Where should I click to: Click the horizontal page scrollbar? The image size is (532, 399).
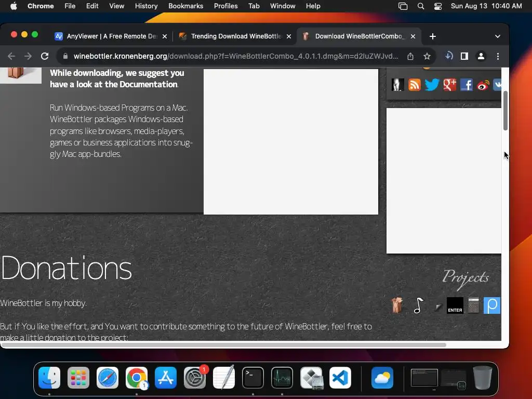coord(223,345)
